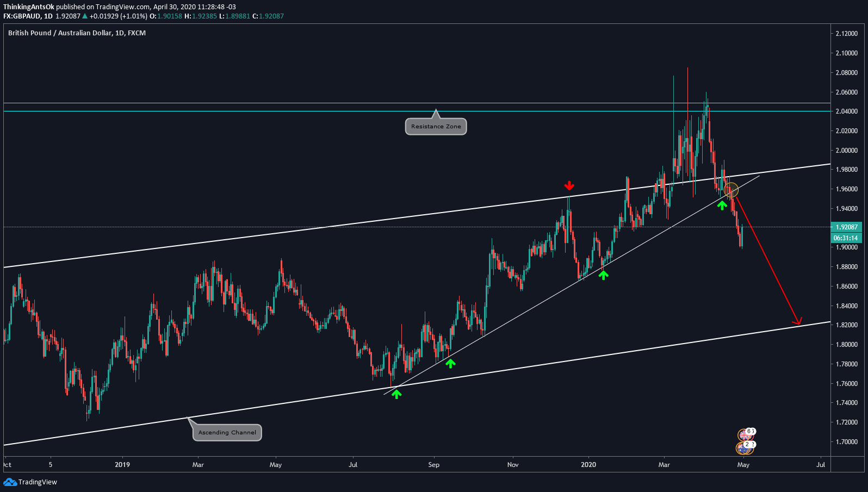Click the 1.88000 price axis label
868x492 pixels.
[x=847, y=267]
